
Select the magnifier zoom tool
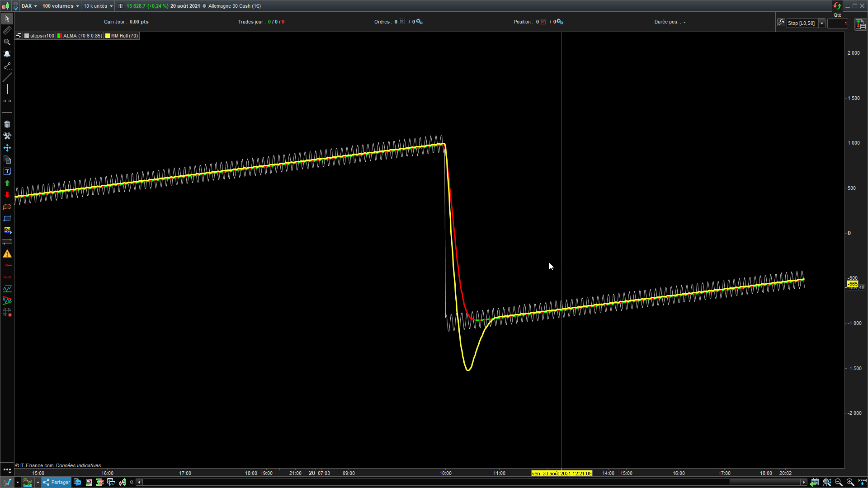[x=7, y=42]
